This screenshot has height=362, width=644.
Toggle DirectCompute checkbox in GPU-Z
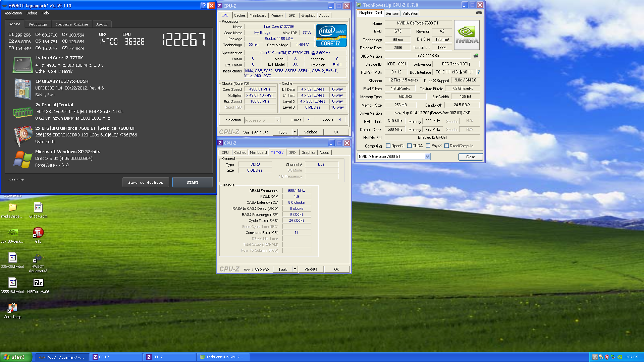446,146
